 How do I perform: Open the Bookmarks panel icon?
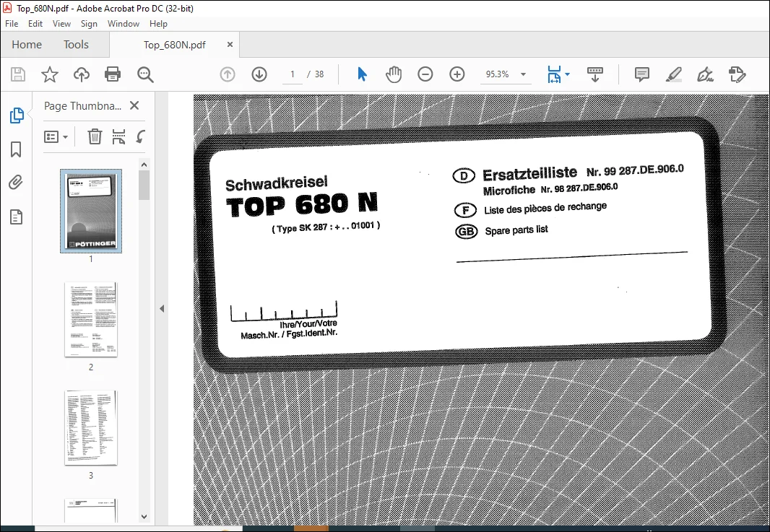(x=16, y=149)
